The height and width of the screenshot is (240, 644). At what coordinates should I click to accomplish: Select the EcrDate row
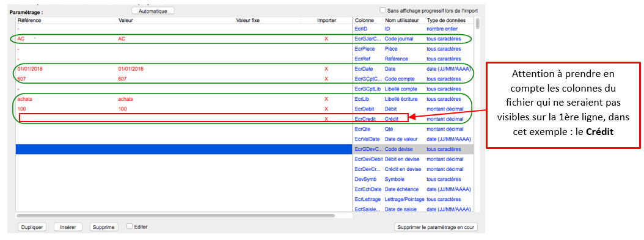(x=413, y=69)
